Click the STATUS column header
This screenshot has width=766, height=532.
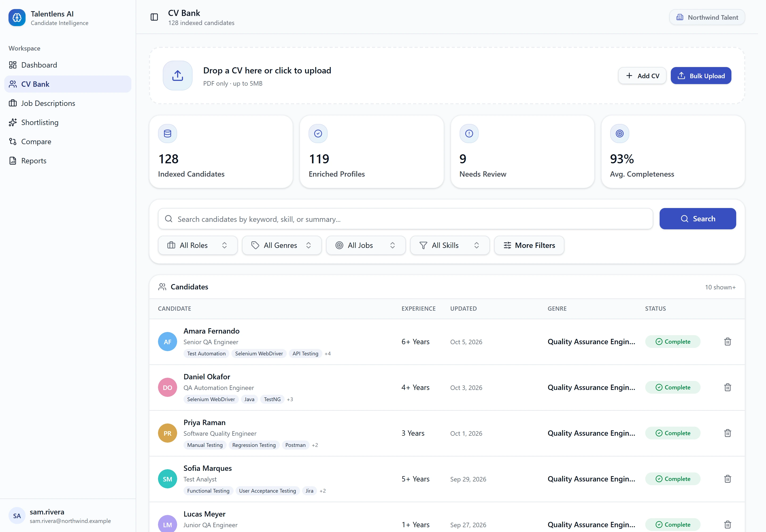point(655,309)
